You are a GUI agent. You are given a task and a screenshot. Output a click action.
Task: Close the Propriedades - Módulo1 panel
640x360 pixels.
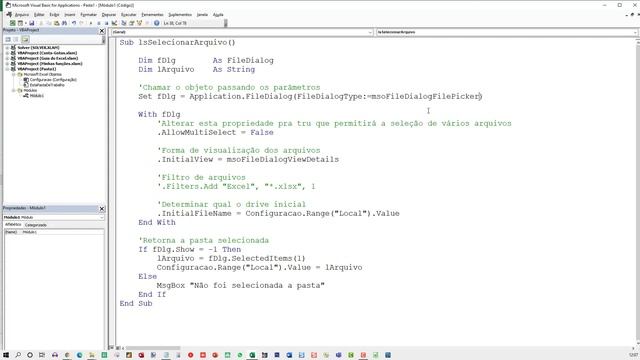coord(102,209)
